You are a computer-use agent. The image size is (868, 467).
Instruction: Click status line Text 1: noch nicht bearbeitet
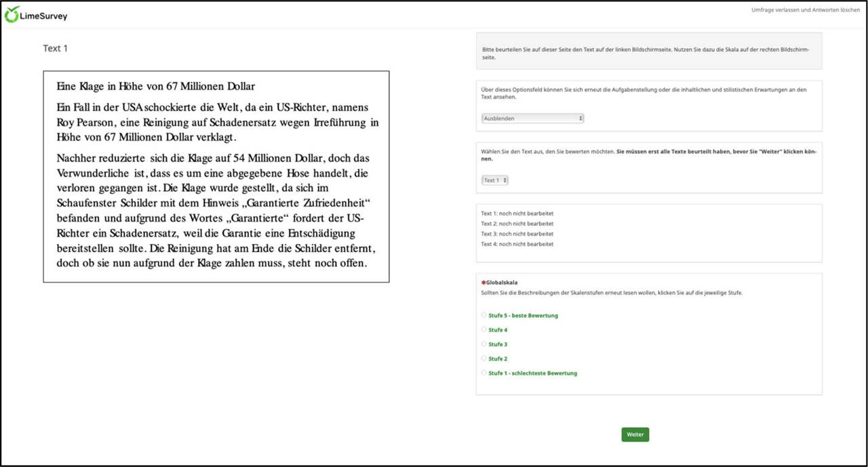click(x=517, y=214)
